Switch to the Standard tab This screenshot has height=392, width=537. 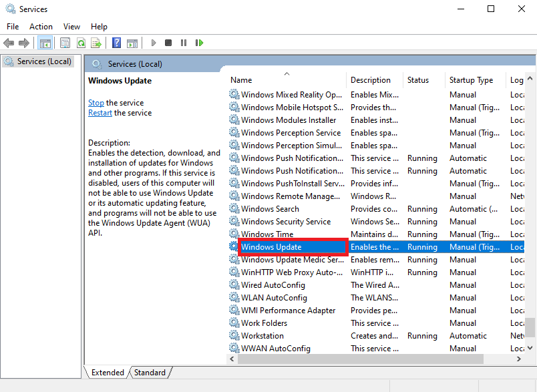click(150, 372)
